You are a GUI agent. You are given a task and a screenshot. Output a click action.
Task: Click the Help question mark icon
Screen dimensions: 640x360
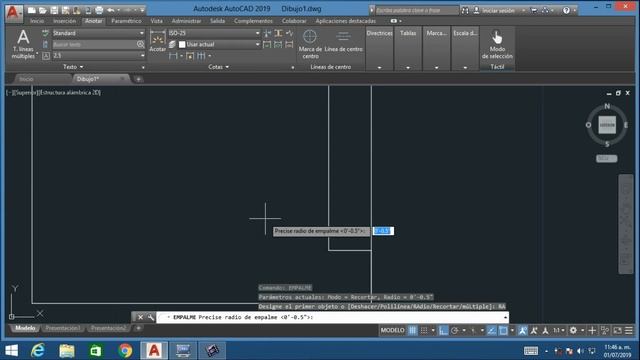(566, 10)
